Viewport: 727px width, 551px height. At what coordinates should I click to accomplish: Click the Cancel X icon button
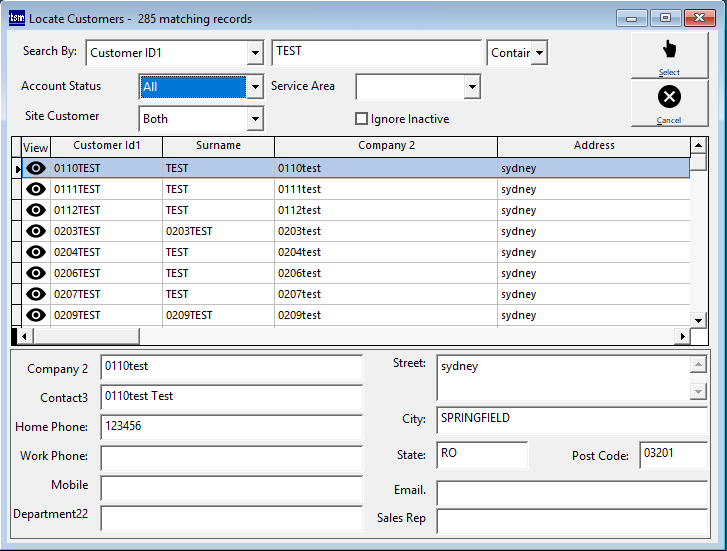click(x=669, y=102)
